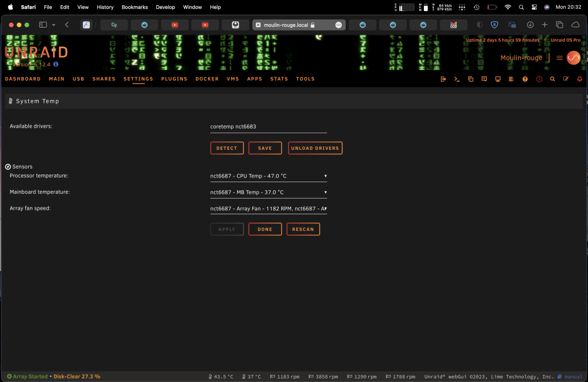The image size is (588, 382).
Task: Click the info icon next to version 6.12.4
Action: (56, 64)
